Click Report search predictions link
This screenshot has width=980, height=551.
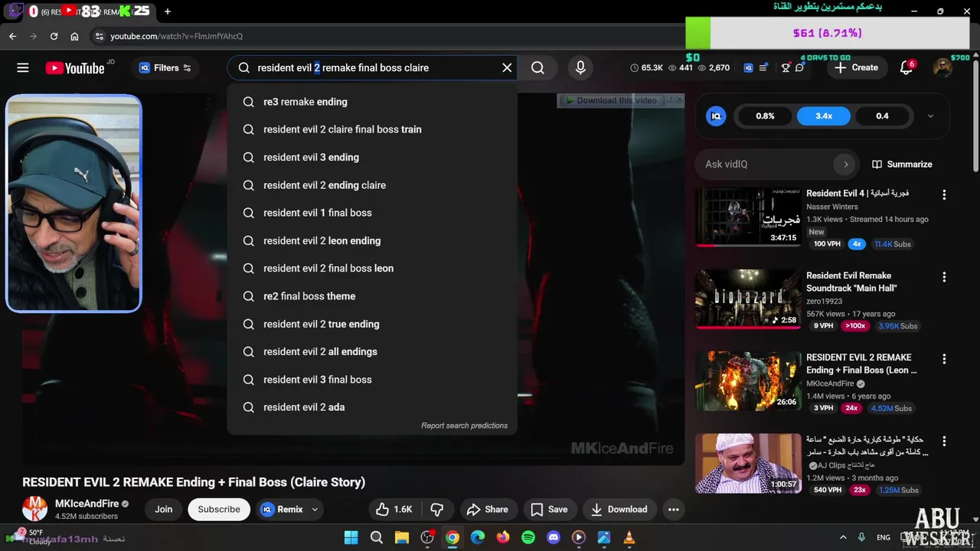coord(464,425)
